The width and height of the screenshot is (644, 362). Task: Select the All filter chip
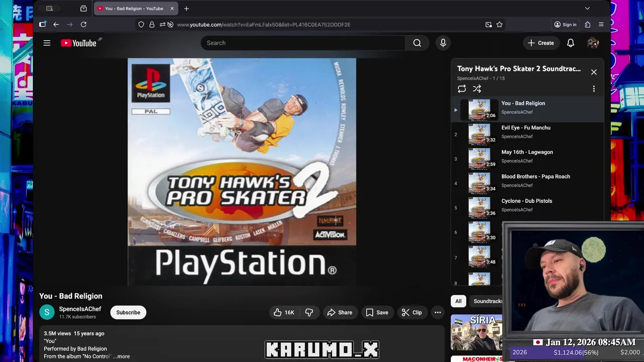pos(458,301)
